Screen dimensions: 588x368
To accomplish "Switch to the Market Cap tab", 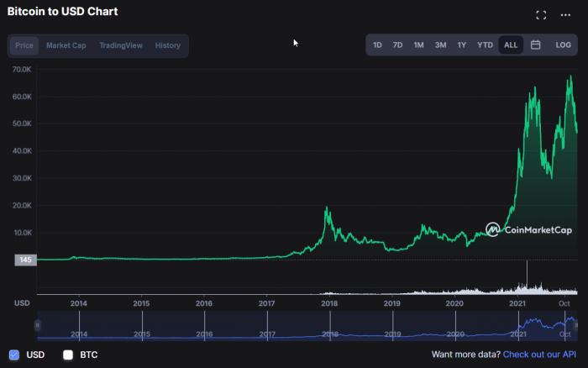I will (x=66, y=45).
